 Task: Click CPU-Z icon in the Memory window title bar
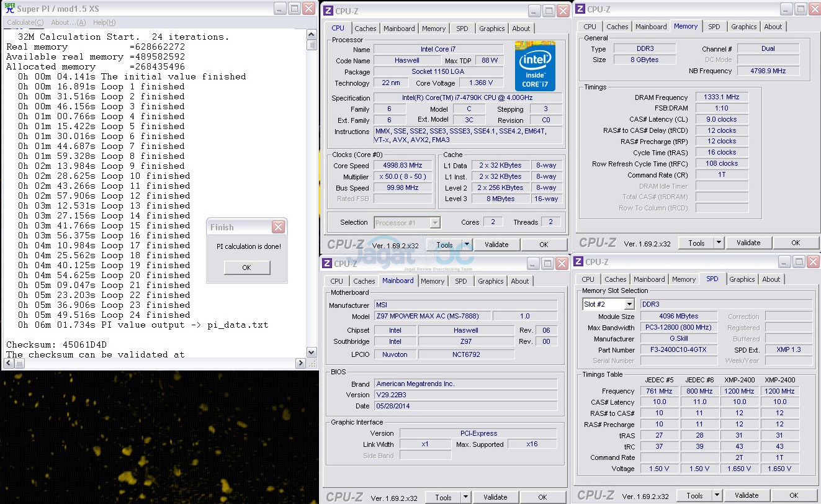pos(580,9)
